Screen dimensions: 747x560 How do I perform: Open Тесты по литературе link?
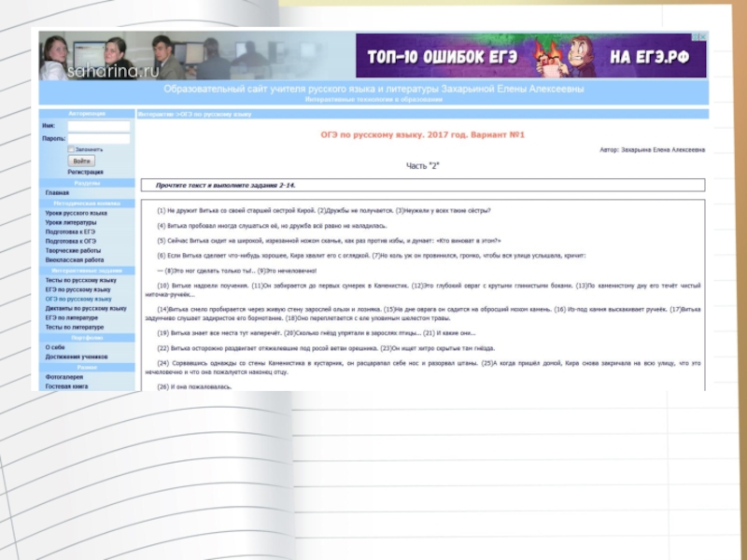pyautogui.click(x=75, y=328)
